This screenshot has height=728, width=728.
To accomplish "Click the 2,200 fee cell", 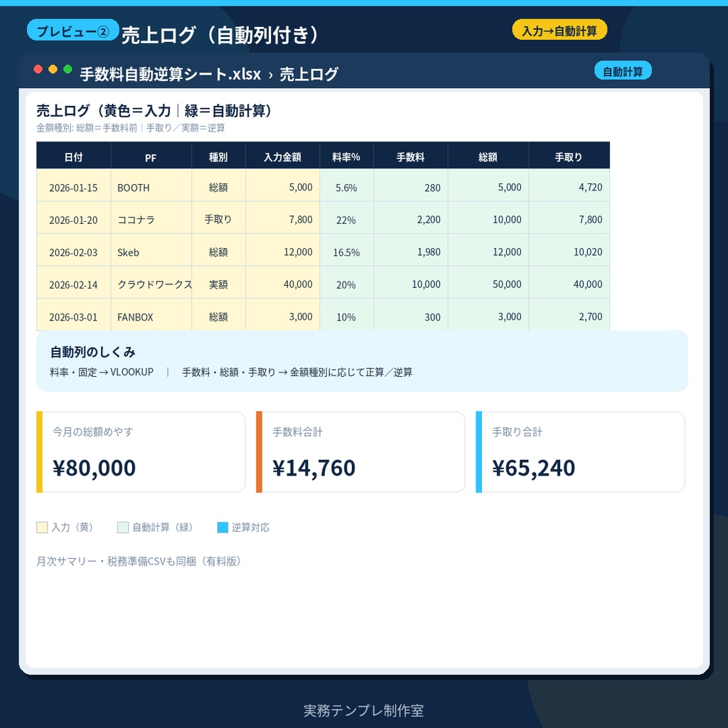I will click(410, 218).
